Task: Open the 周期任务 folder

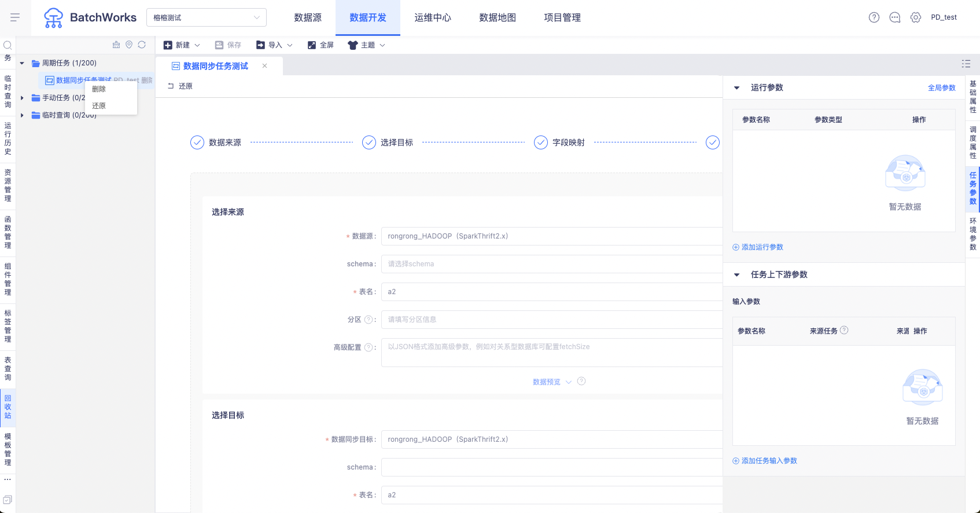Action: pos(64,63)
